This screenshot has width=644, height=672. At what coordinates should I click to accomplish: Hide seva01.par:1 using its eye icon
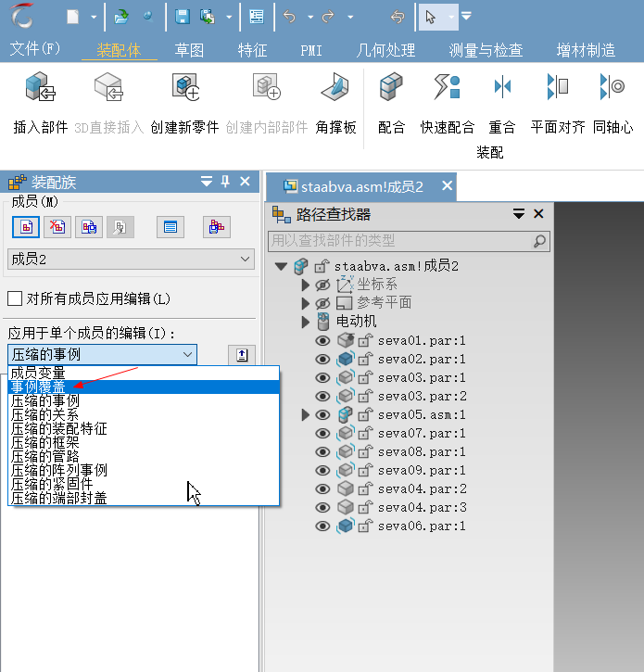[x=322, y=341]
